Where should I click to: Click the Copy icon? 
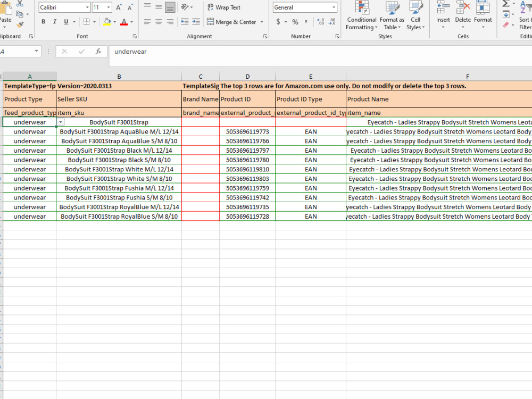coord(20,14)
